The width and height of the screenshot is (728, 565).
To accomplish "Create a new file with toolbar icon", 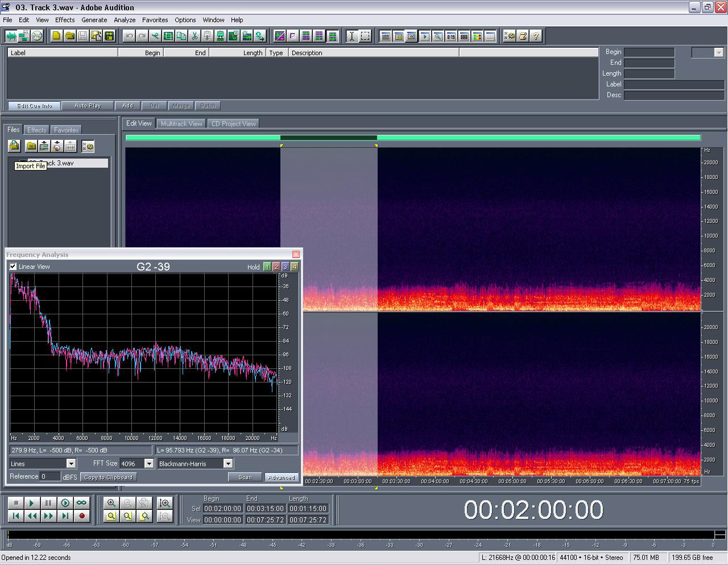I will [56, 36].
